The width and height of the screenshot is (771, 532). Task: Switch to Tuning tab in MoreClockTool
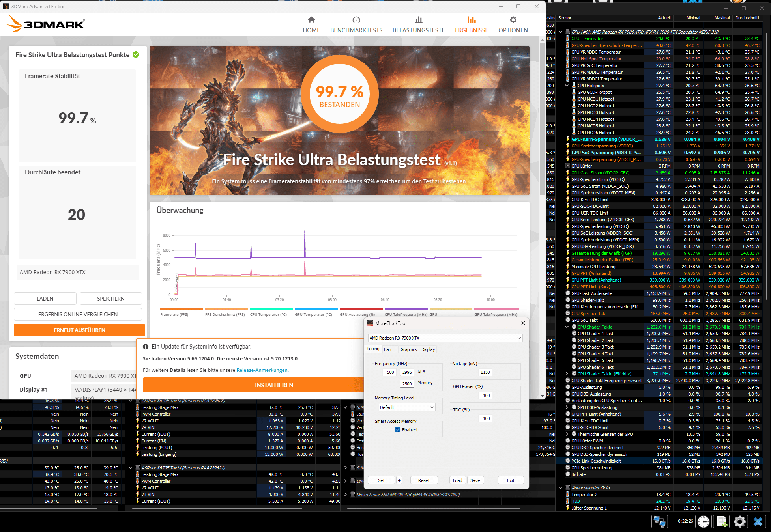pyautogui.click(x=373, y=349)
